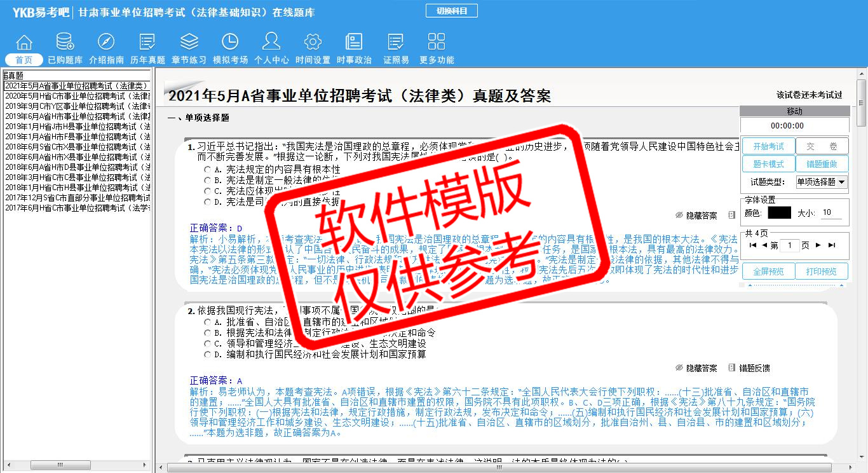Image resolution: width=868 pixels, height=473 pixels.
Task: Select option A for question 1
Action: coord(208,170)
